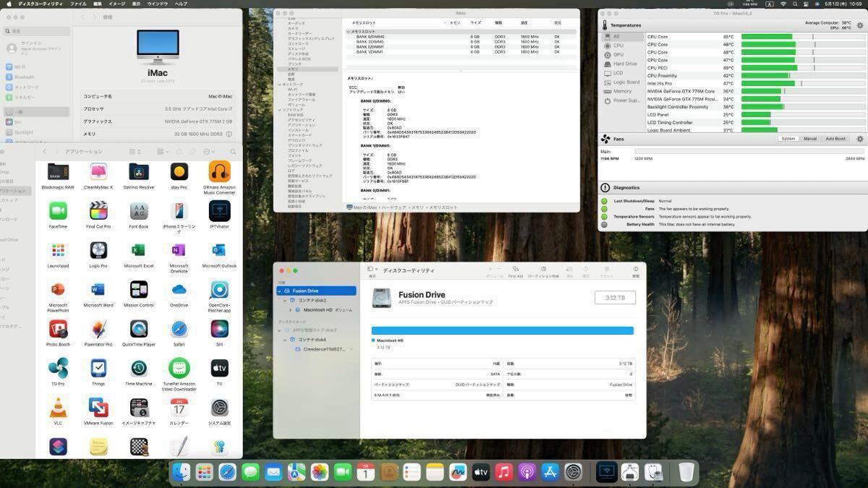
Task: Click the search field in System Settings
Action: 36,31
